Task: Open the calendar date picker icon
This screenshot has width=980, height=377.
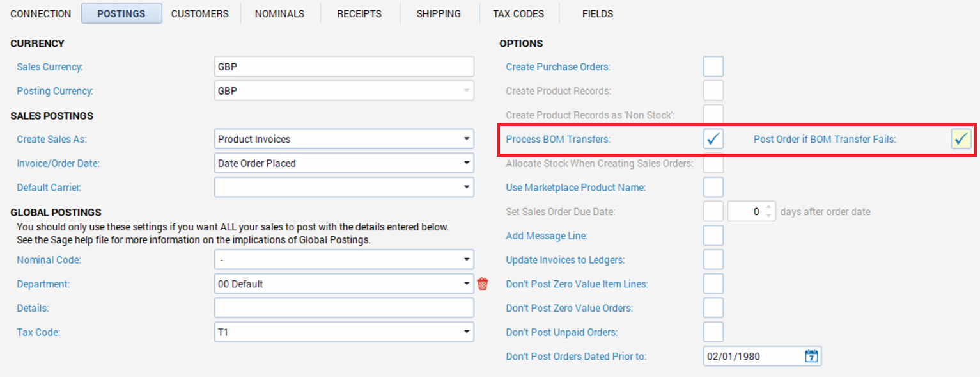Action: [x=811, y=356]
